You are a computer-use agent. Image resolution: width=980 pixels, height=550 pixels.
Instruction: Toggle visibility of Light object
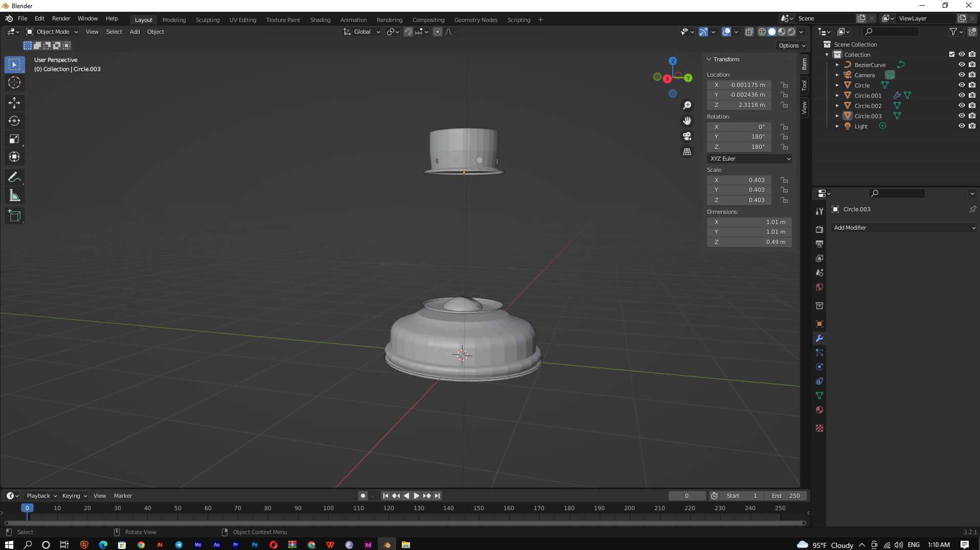click(x=962, y=126)
